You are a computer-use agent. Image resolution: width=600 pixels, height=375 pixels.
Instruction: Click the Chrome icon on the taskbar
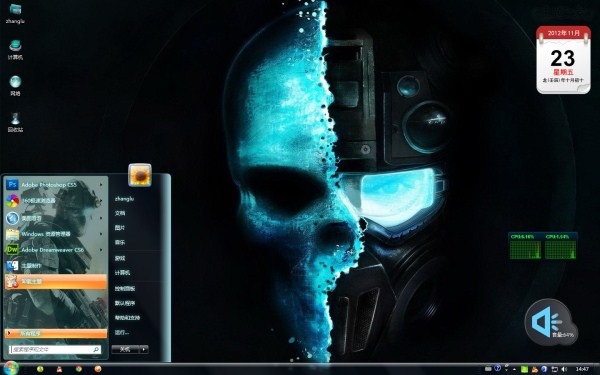pyautogui.click(x=79, y=369)
